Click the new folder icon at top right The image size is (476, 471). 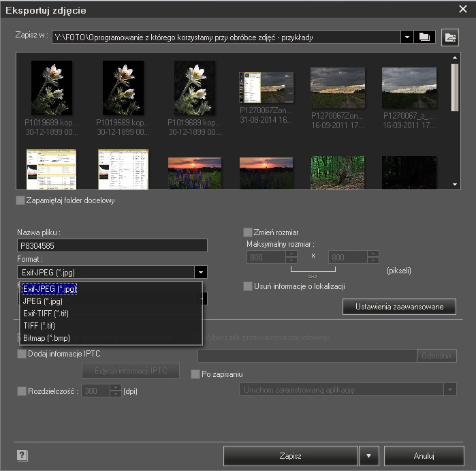point(450,37)
